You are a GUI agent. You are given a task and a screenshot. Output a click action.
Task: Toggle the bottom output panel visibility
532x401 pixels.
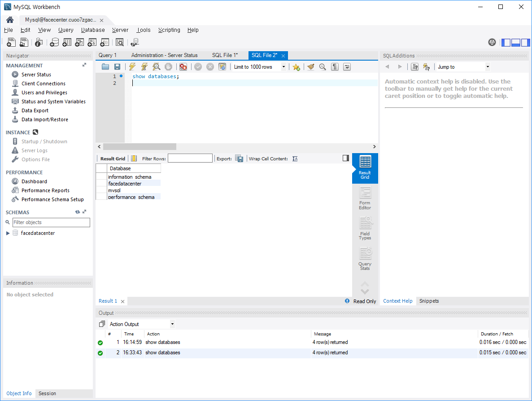click(516, 43)
